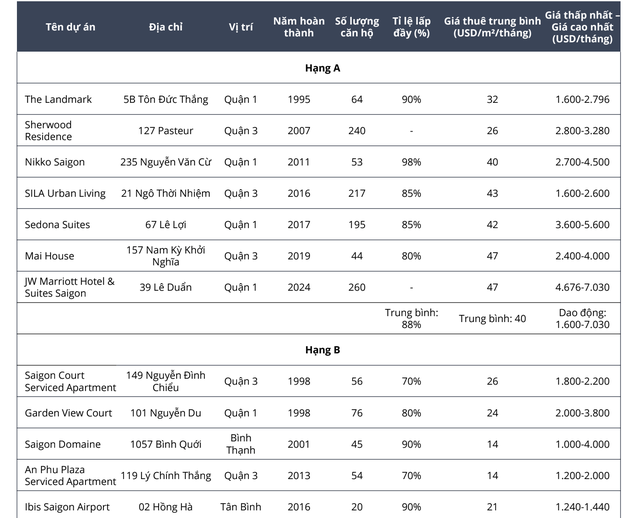640x518 pixels.
Task: Click price range 1.000-4.000
Action: click(x=582, y=444)
